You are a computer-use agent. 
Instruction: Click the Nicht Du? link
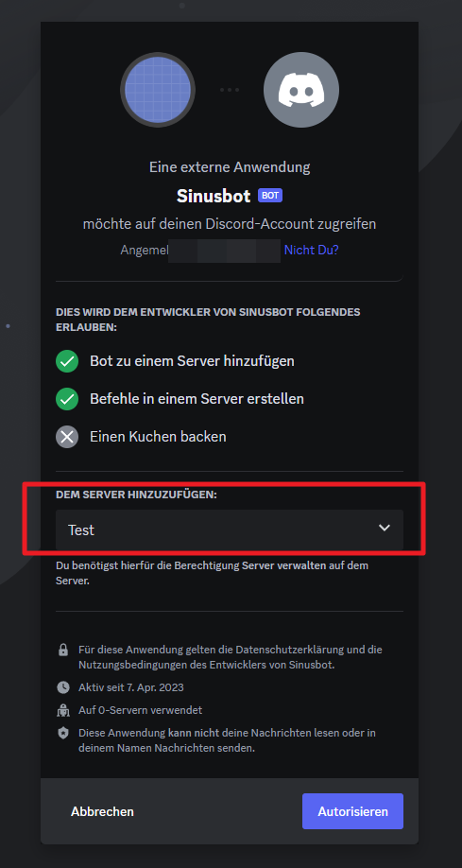311,250
